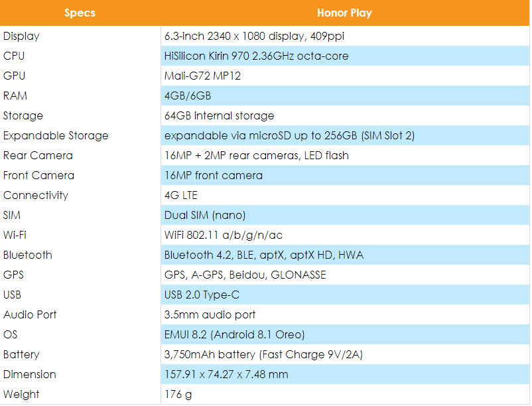532x406 pixels.
Task: Select the Display row label
Action: tap(21, 36)
